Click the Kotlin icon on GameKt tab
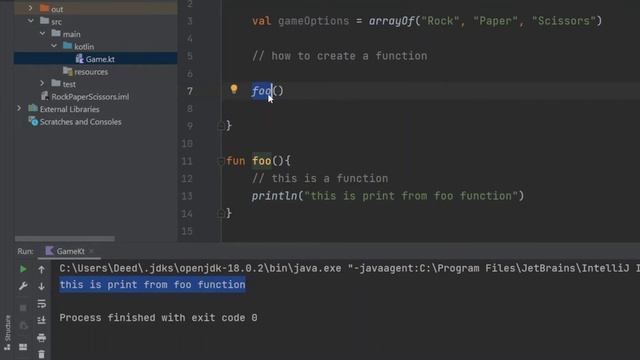 [49, 251]
